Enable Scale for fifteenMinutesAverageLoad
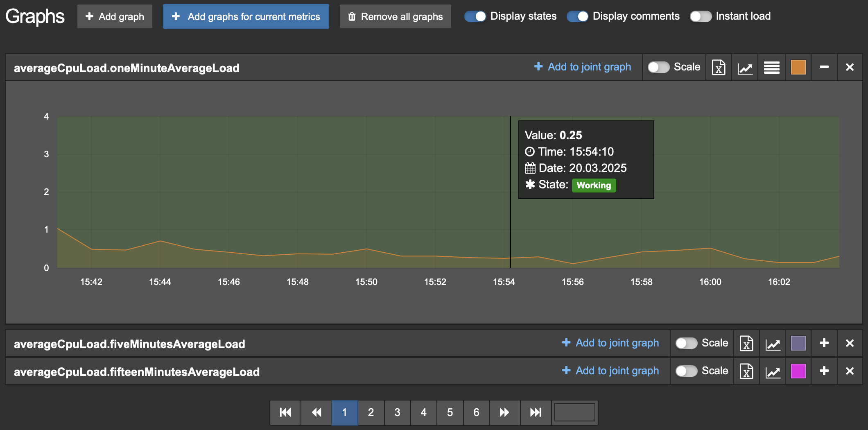 [x=686, y=371]
